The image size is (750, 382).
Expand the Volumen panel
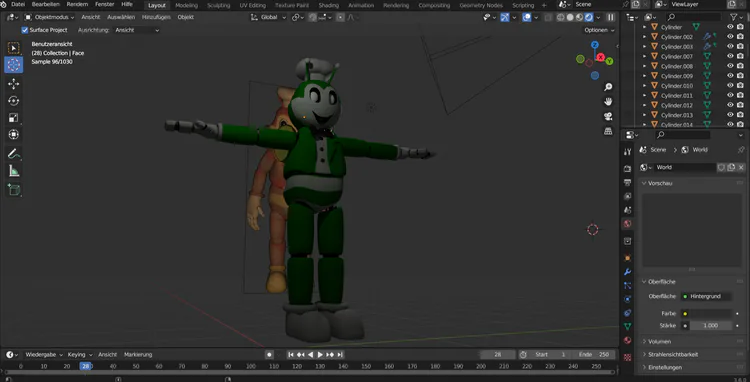tap(659, 341)
